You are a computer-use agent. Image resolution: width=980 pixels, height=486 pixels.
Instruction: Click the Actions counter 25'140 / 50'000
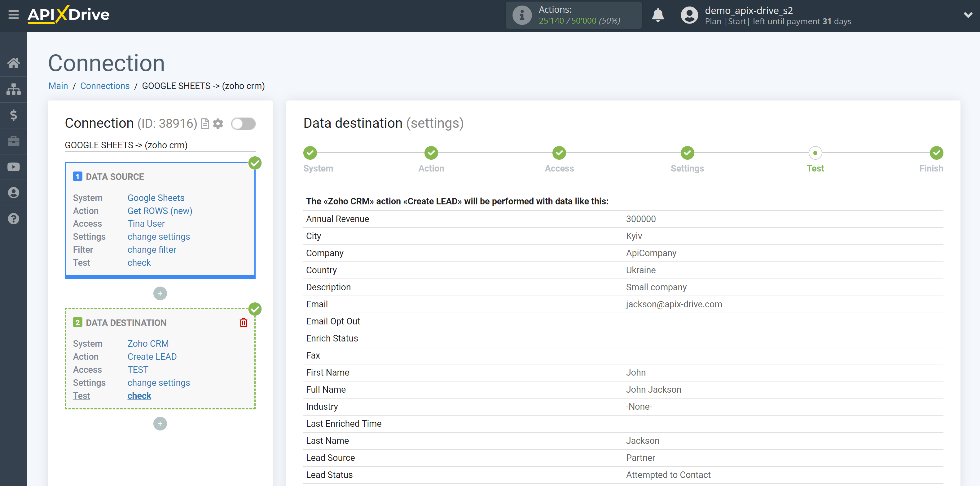click(579, 20)
